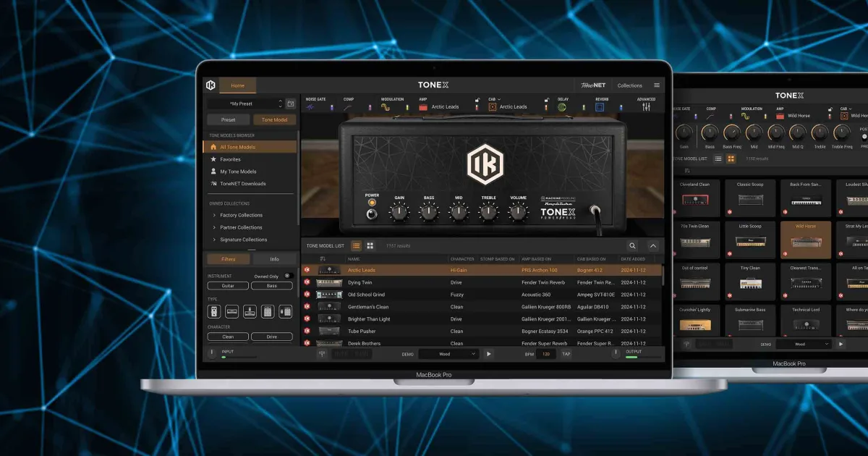Toggle the lock icon beside Amp
The image size is (868, 456).
tap(476, 101)
